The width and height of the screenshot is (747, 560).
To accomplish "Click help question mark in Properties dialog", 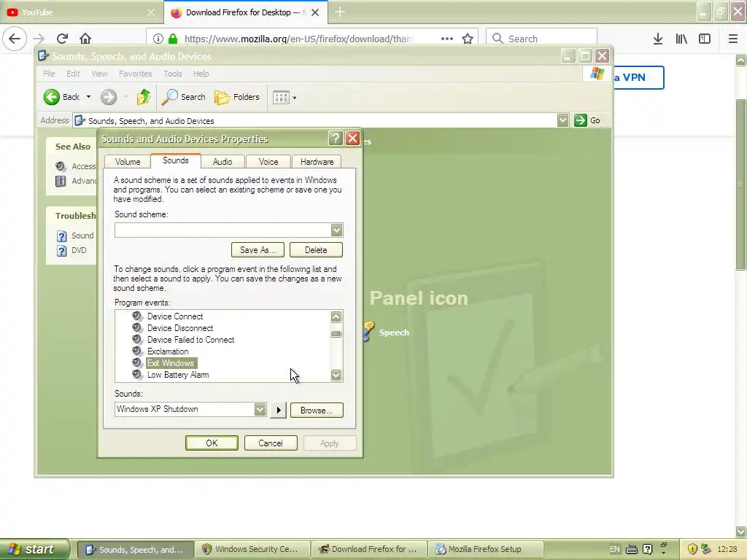I will pyautogui.click(x=336, y=139).
